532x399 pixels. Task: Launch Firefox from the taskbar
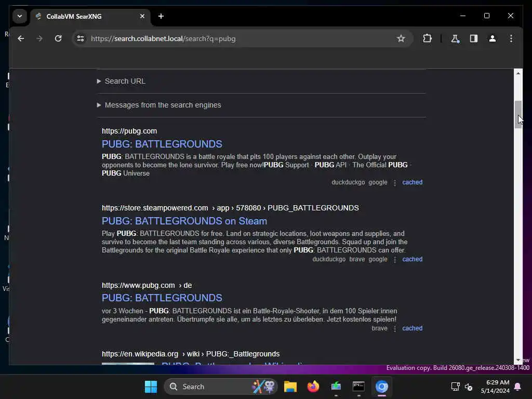click(313, 387)
